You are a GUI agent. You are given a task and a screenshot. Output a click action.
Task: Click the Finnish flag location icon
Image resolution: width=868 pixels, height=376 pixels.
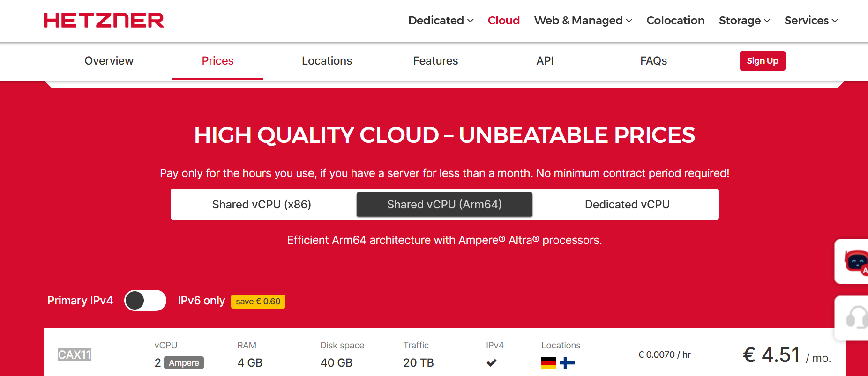[567, 363]
